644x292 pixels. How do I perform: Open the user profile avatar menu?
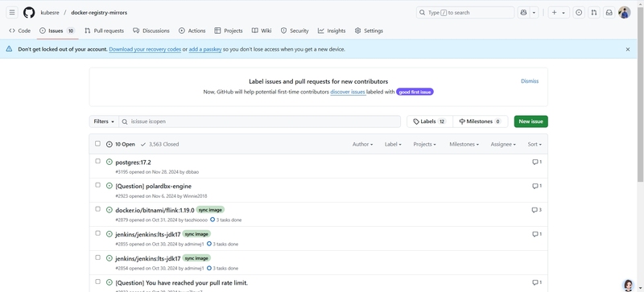pos(625,13)
